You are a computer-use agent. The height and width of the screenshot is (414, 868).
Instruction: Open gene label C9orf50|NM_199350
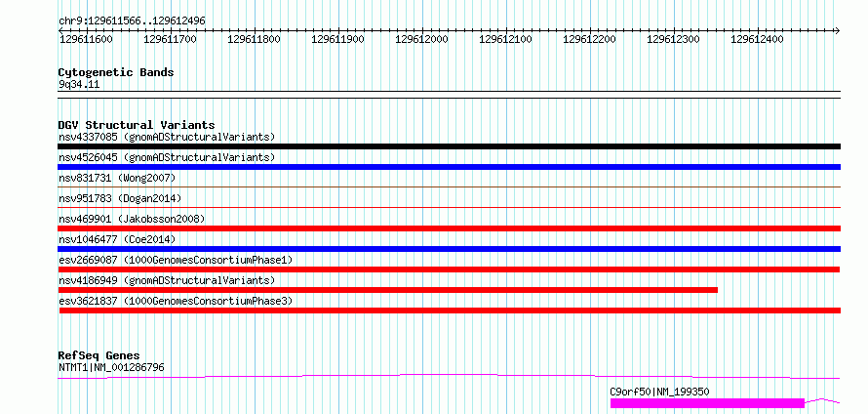(x=659, y=392)
